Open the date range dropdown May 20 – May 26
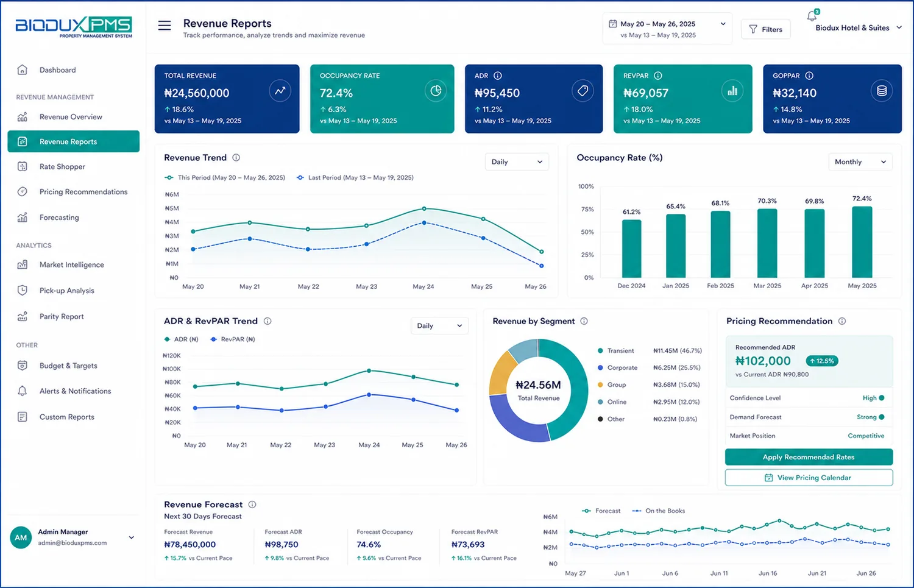 tap(667, 29)
